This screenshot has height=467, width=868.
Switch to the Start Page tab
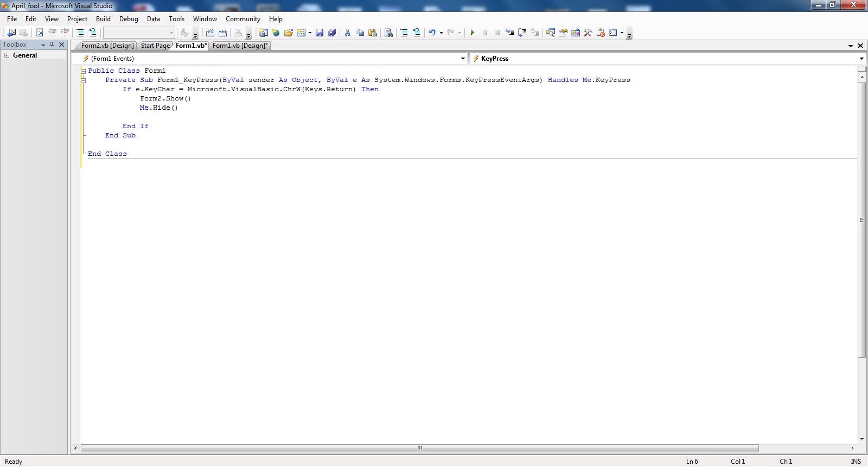pyautogui.click(x=155, y=46)
